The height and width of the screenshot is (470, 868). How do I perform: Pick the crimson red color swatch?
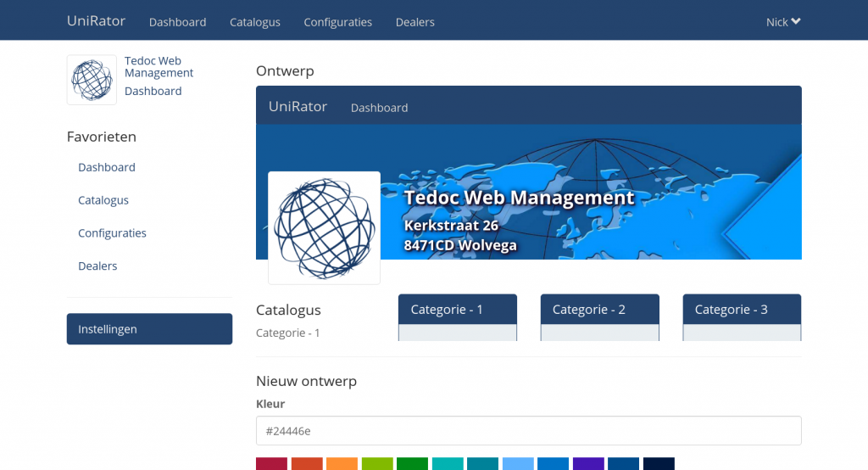pos(272,463)
